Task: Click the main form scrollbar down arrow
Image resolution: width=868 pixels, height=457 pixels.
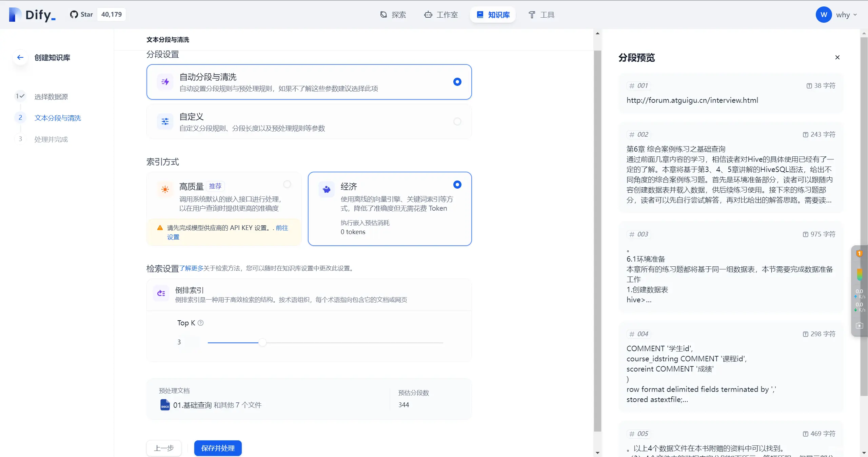Action: [597, 453]
